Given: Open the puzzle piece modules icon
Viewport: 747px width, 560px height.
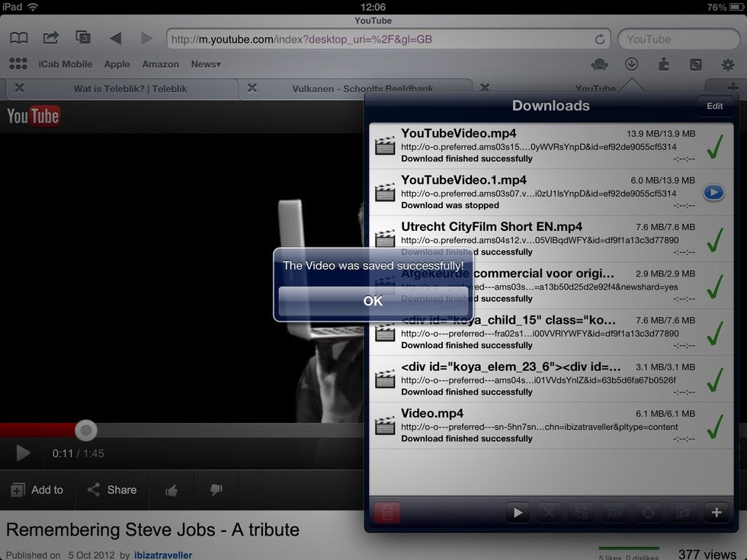Looking at the screenshot, I should (664, 64).
